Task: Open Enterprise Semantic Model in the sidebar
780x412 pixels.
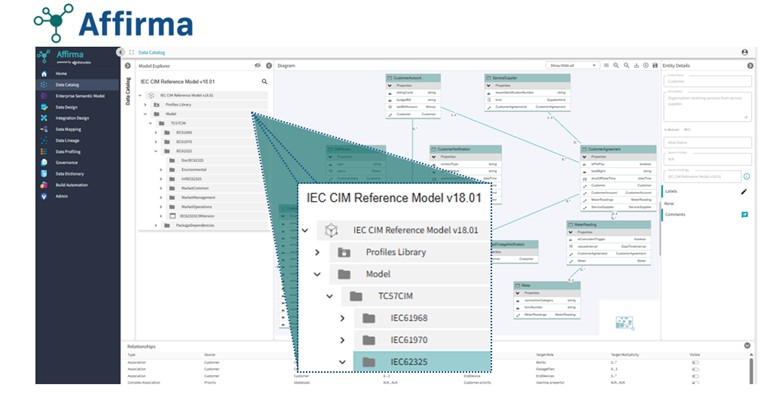Action: click(80, 96)
